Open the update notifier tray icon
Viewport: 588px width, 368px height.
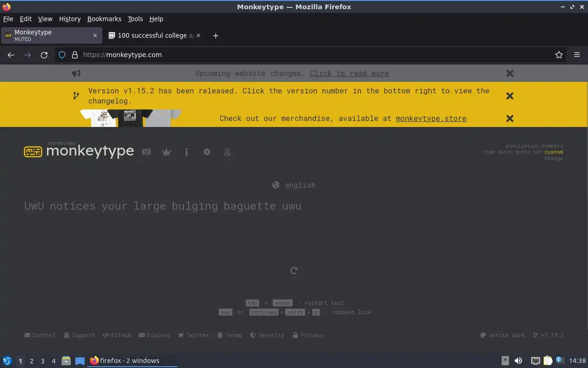click(560, 360)
